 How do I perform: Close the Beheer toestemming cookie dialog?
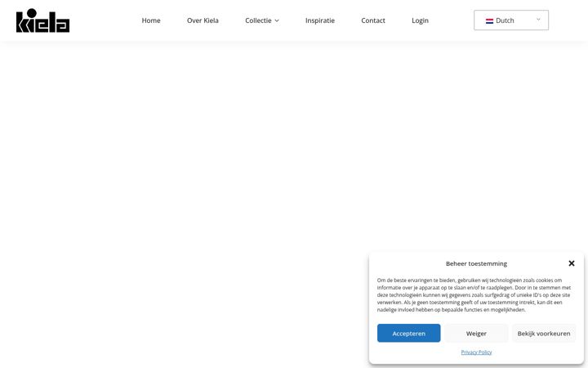pyautogui.click(x=572, y=263)
